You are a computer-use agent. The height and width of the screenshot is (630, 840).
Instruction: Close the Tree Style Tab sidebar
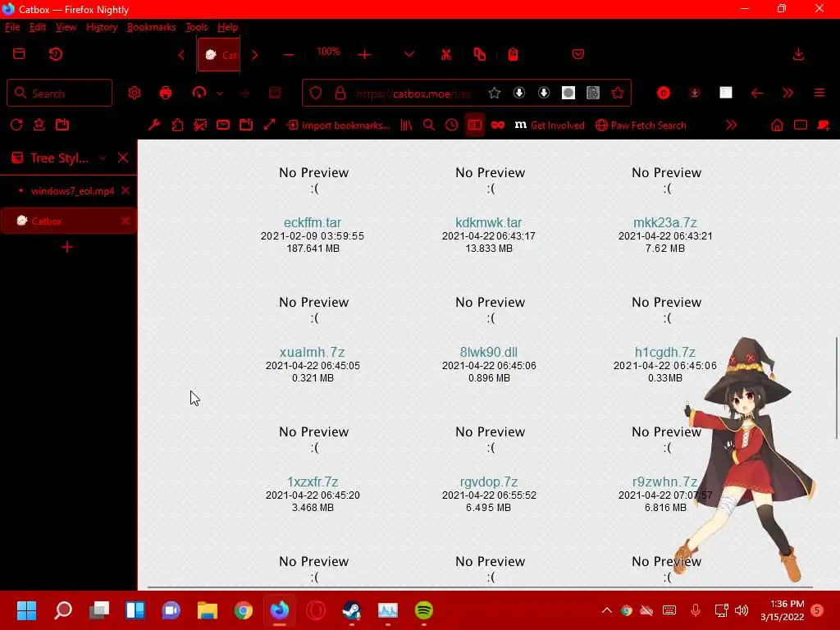click(x=123, y=157)
